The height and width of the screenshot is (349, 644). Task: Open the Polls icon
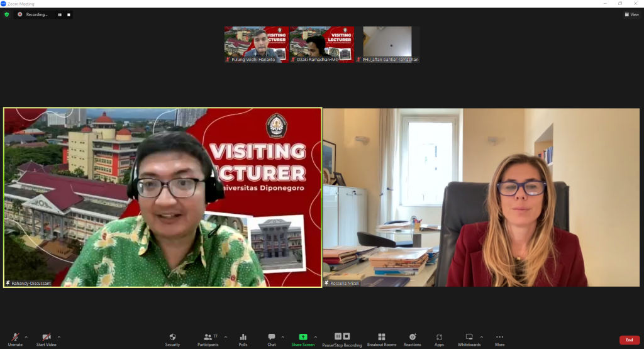(x=243, y=340)
